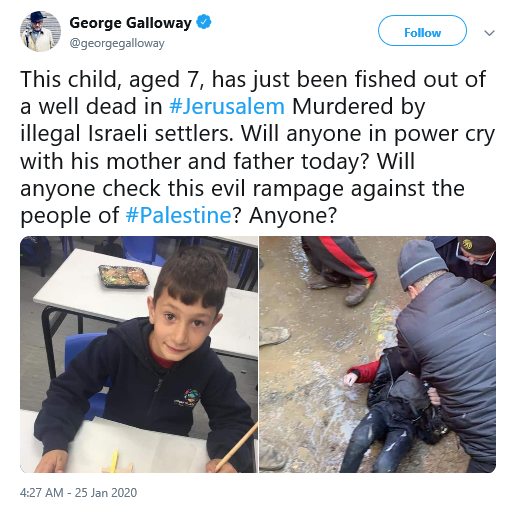Screen dimensions: 510x506
Task: Click the tweet text body
Action: point(257,147)
